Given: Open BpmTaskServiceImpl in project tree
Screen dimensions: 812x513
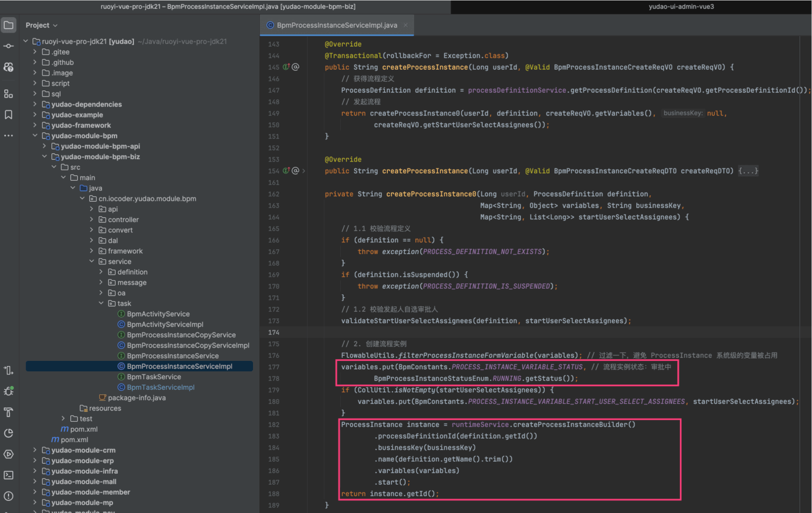Looking at the screenshot, I should click(x=161, y=387).
